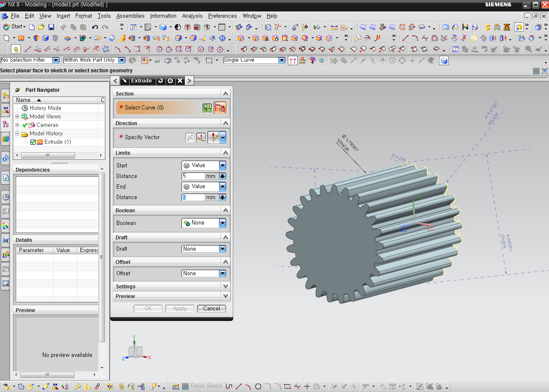Select the Extrude (1) tree item
This screenshot has width=549, height=392.
click(58, 142)
